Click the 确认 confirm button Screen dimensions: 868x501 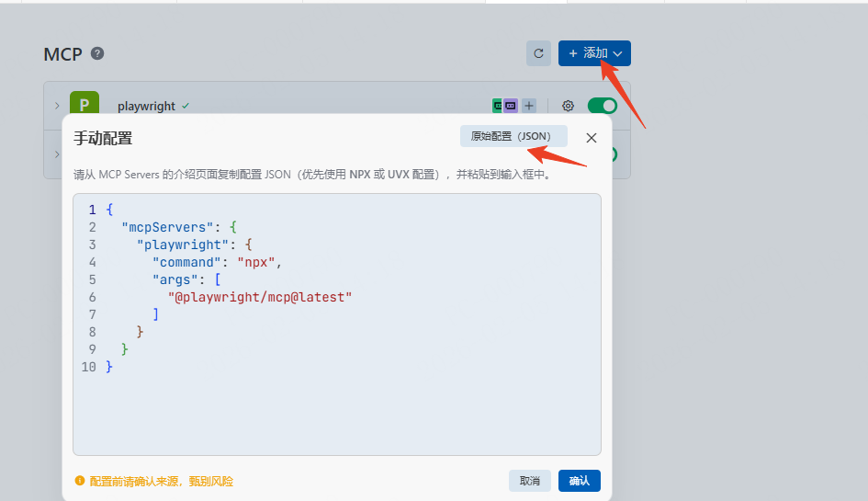pyautogui.click(x=579, y=481)
